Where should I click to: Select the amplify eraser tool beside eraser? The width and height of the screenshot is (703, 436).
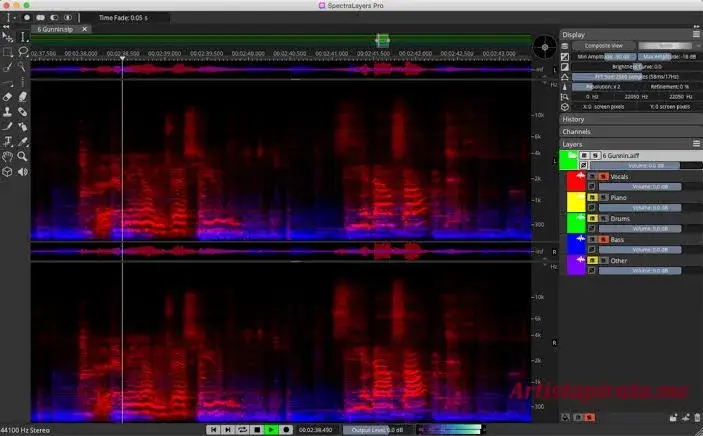22,96
